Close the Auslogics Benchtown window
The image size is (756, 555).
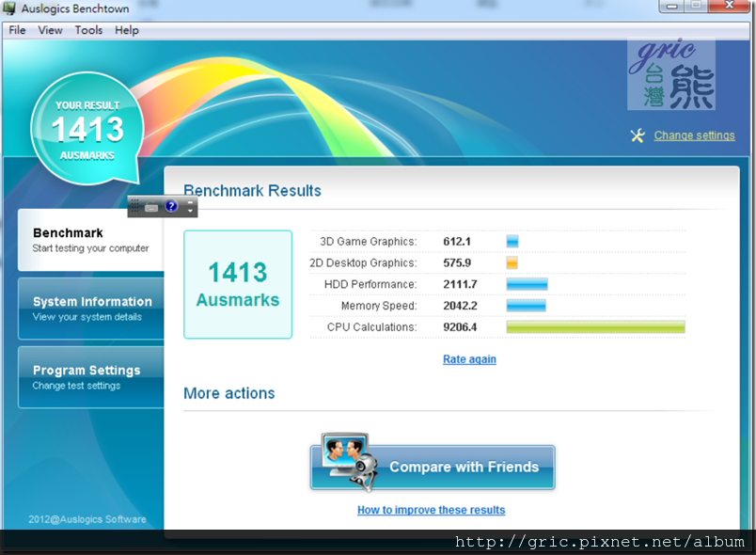730,6
